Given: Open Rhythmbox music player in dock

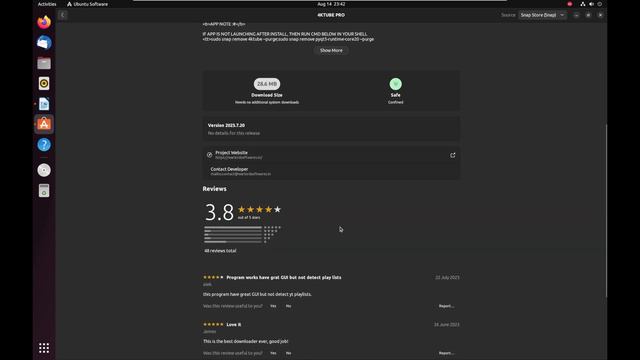Looking at the screenshot, I should [44, 83].
